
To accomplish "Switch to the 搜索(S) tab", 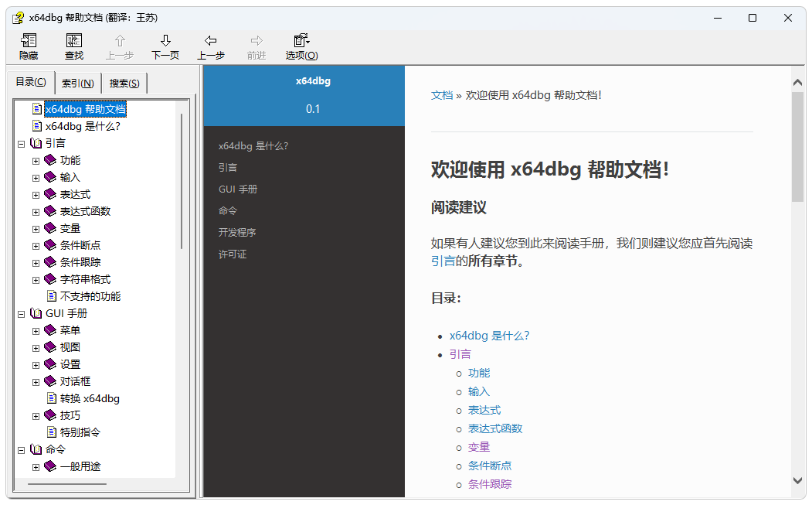I will click(x=124, y=84).
